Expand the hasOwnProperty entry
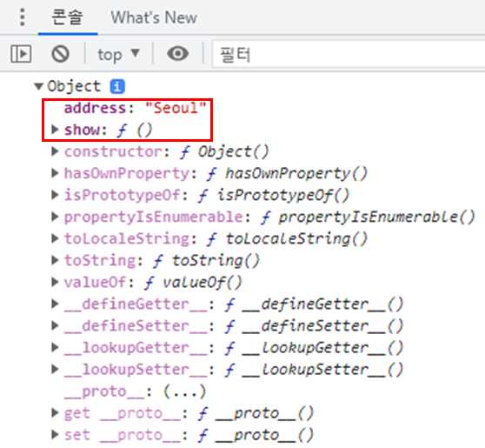 tap(55, 173)
